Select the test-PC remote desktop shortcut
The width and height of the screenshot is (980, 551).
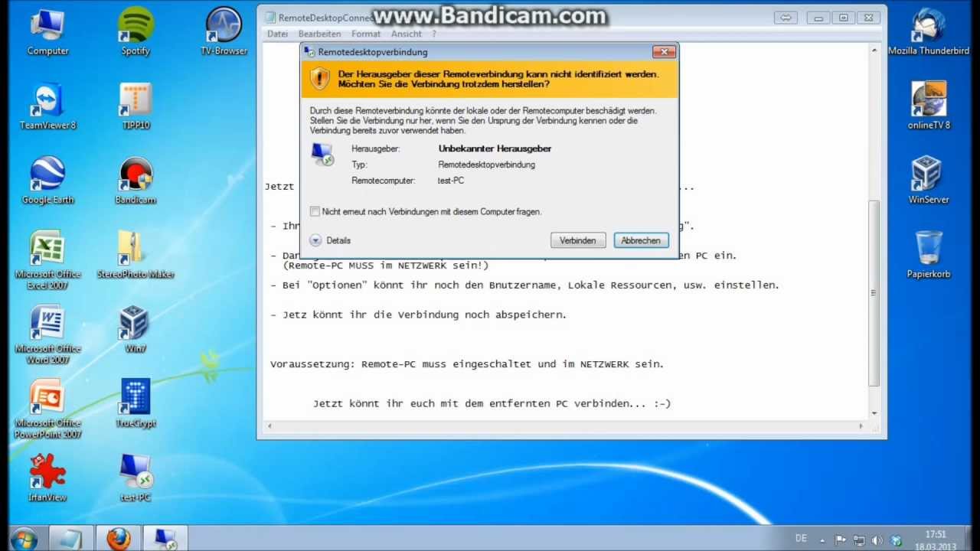[136, 478]
